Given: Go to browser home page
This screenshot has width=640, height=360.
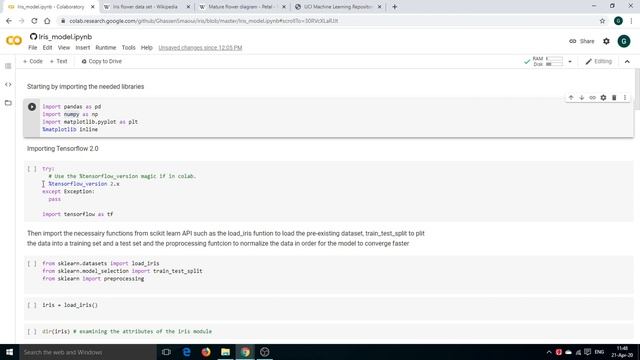Looking at the screenshot, I should [47, 21].
